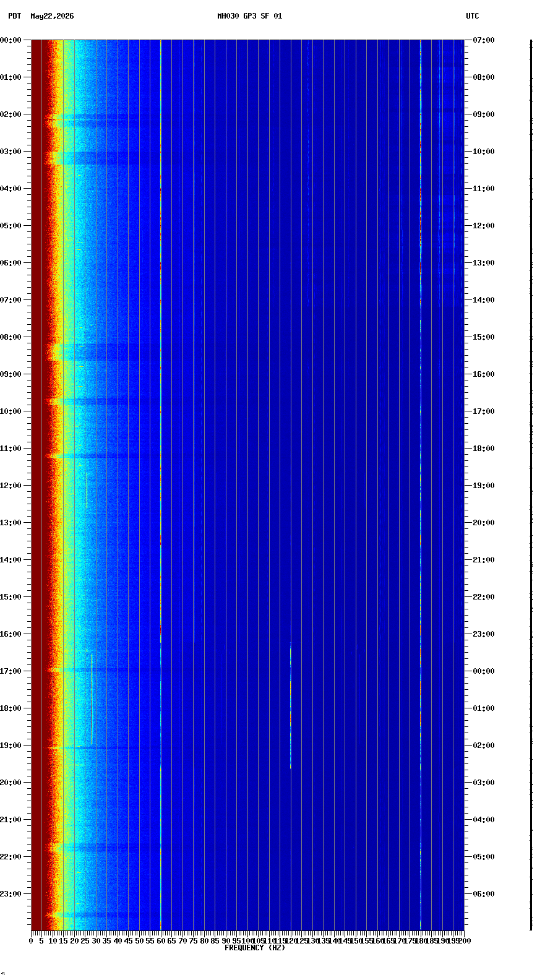Click the PDT time label '20:00'

tap(11, 783)
